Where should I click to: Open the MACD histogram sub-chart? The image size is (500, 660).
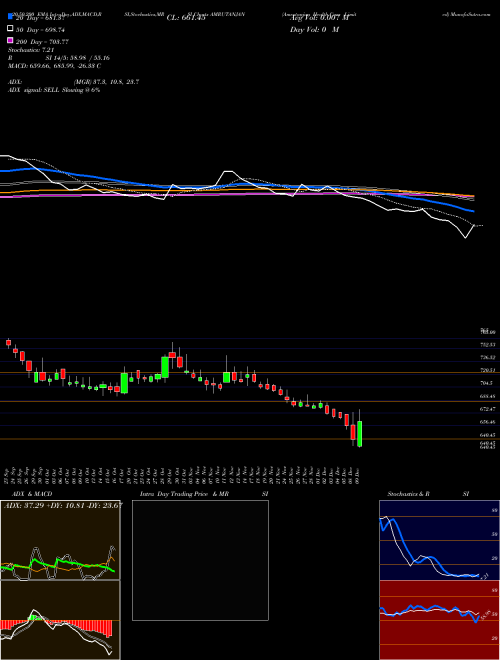[x=60, y=620]
